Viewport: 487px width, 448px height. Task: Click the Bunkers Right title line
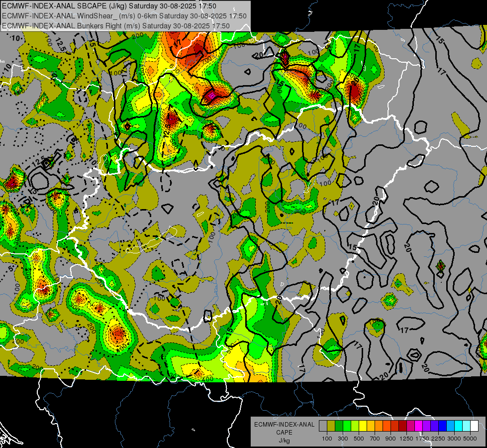point(116,26)
